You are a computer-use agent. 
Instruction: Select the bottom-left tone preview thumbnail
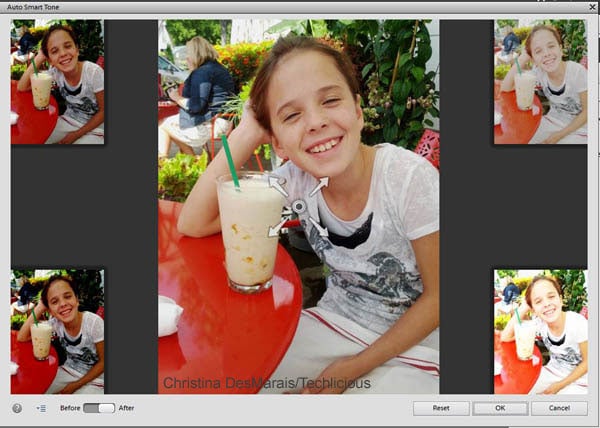pyautogui.click(x=57, y=332)
